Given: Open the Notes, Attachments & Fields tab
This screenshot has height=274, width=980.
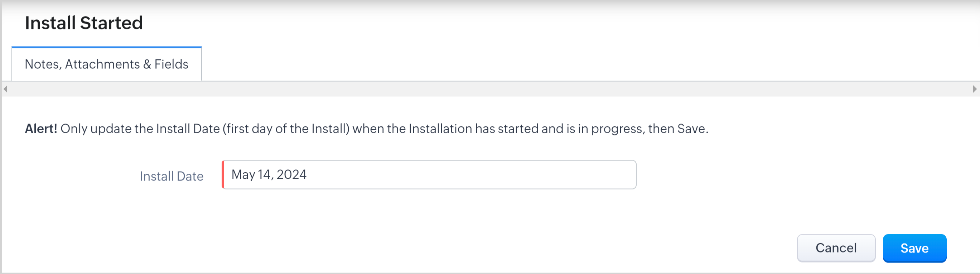Looking at the screenshot, I should pos(107,64).
